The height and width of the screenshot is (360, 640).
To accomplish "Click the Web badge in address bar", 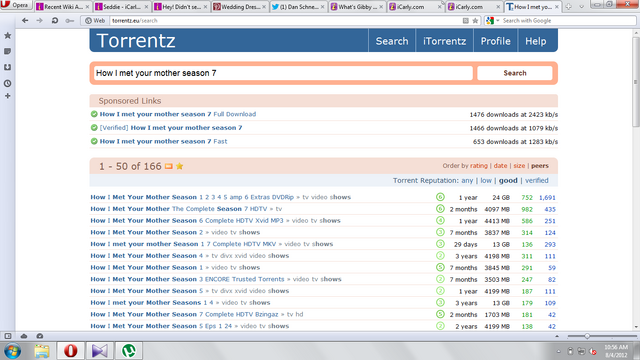I will pyautogui.click(x=95, y=20).
